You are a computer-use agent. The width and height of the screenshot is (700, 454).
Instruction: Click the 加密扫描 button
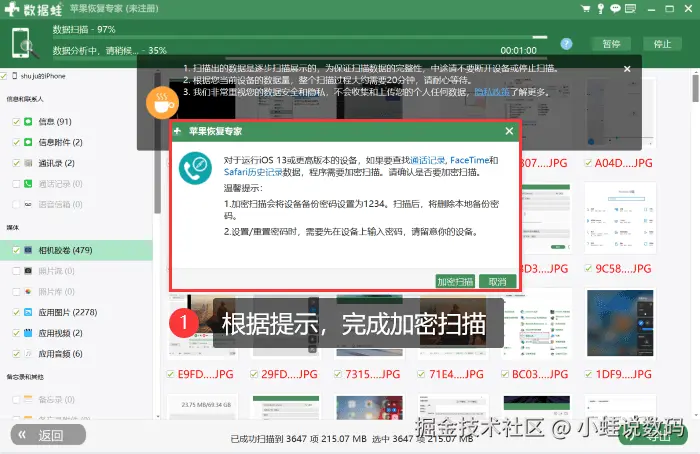click(455, 282)
